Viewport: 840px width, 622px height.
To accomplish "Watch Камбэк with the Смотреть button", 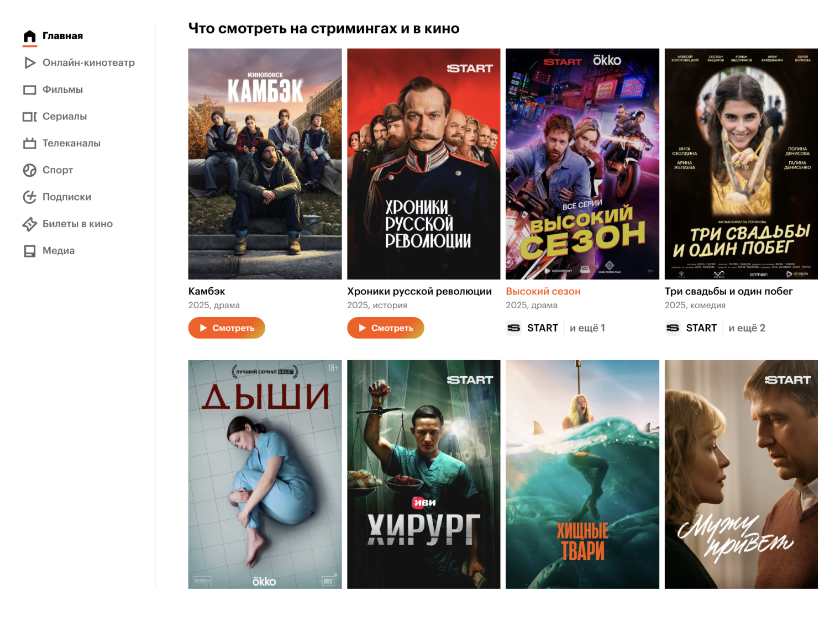I will coord(227,328).
